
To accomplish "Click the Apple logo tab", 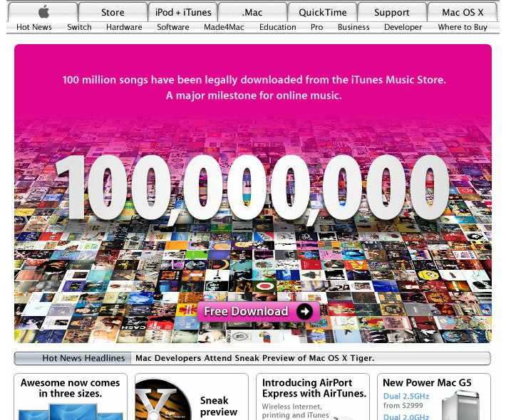I will [x=43, y=12].
